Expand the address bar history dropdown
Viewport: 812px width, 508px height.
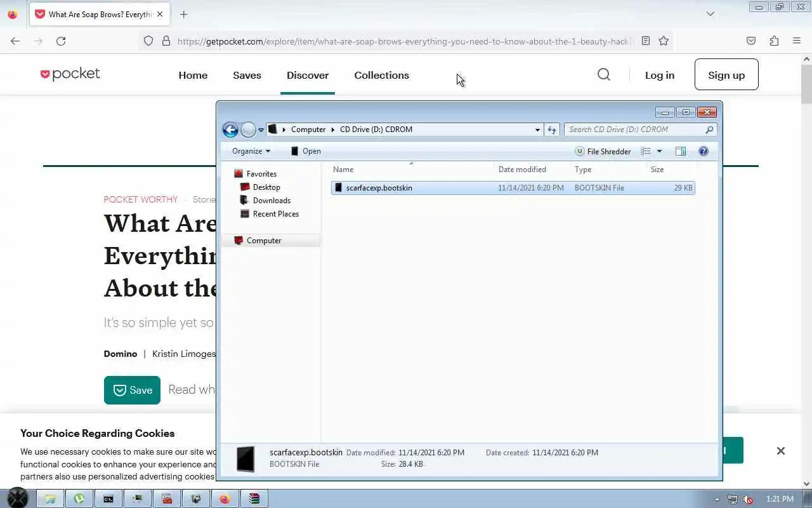tap(537, 130)
